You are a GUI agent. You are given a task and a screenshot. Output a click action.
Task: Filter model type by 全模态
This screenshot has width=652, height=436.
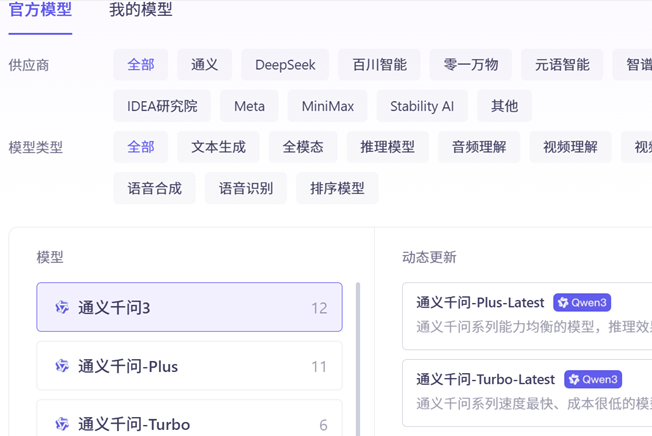tap(303, 147)
